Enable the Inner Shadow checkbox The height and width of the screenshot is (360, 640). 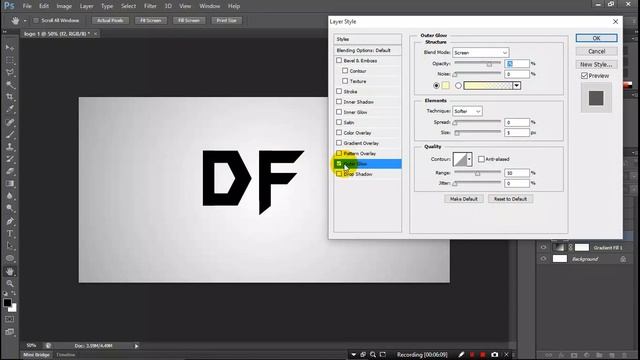coord(339,101)
